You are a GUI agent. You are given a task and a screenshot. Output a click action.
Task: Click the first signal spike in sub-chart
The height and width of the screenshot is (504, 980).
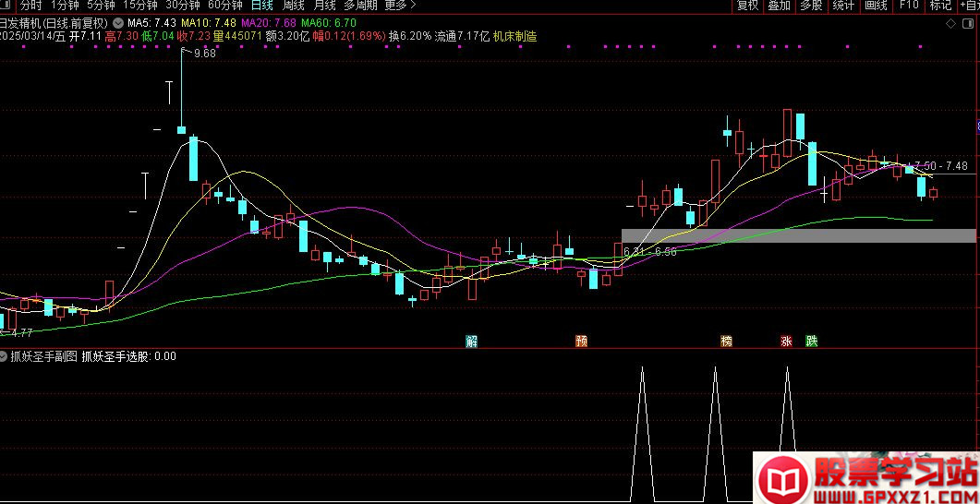(x=642, y=434)
